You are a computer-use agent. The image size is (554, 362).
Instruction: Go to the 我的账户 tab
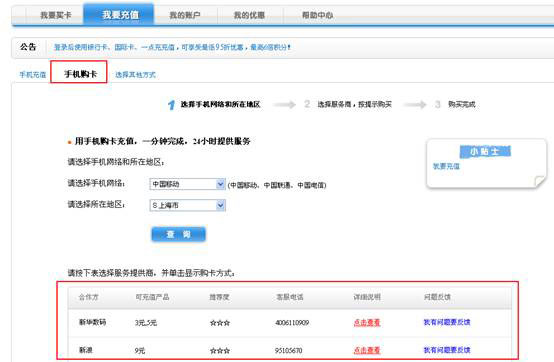coord(185,15)
